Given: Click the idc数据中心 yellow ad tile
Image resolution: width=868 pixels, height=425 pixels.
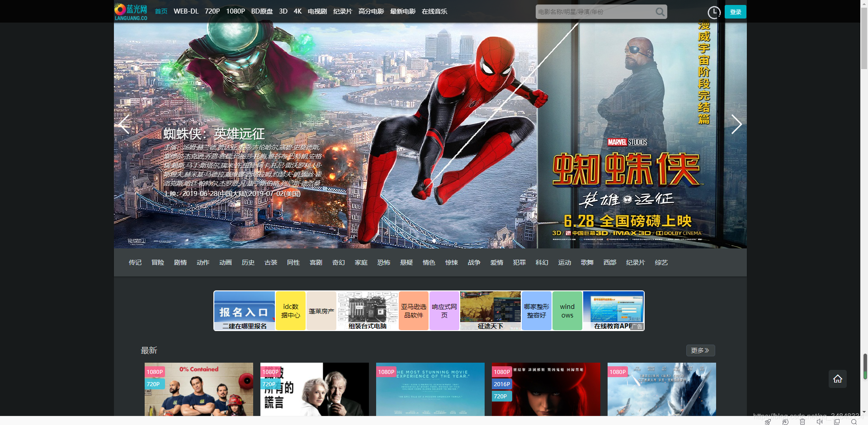Looking at the screenshot, I should click(x=291, y=311).
